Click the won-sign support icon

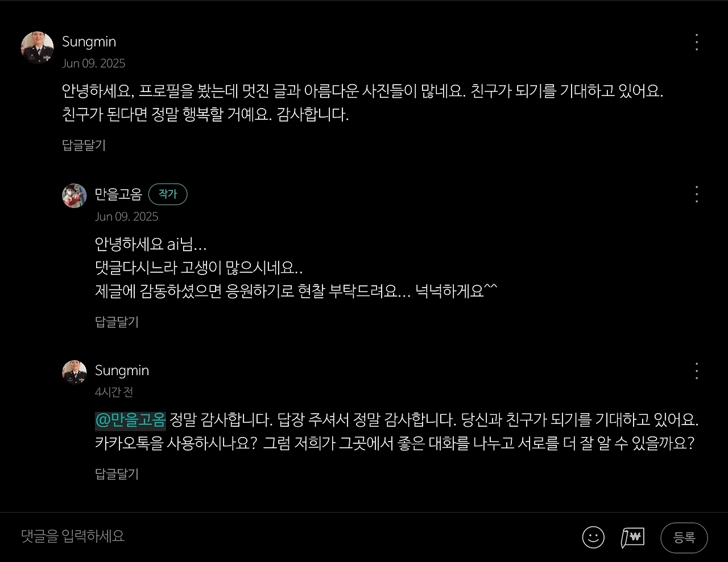click(x=632, y=537)
